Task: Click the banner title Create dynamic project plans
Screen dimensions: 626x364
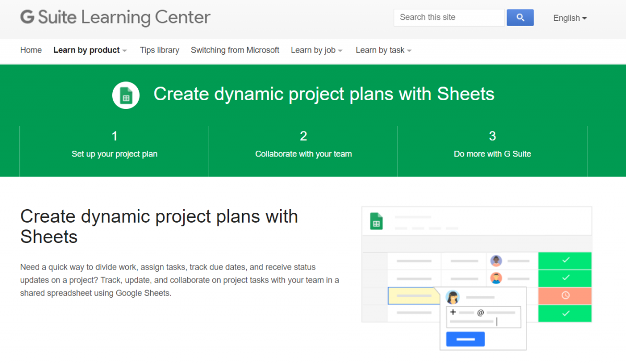Action: pyautogui.click(x=324, y=94)
